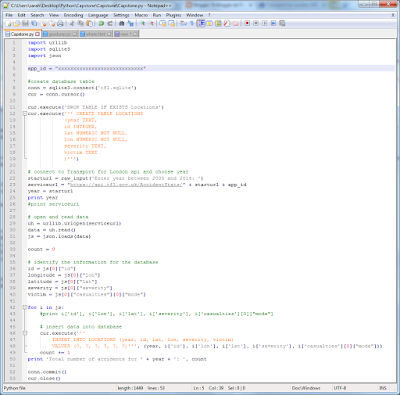This screenshot has height=395, width=400.
Task: Collapse the fold marker at line 46
Action: (x=25, y=333)
